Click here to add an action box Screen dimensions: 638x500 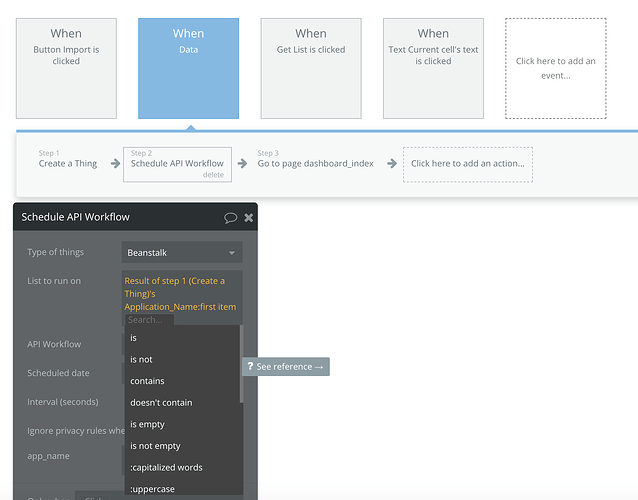click(468, 164)
